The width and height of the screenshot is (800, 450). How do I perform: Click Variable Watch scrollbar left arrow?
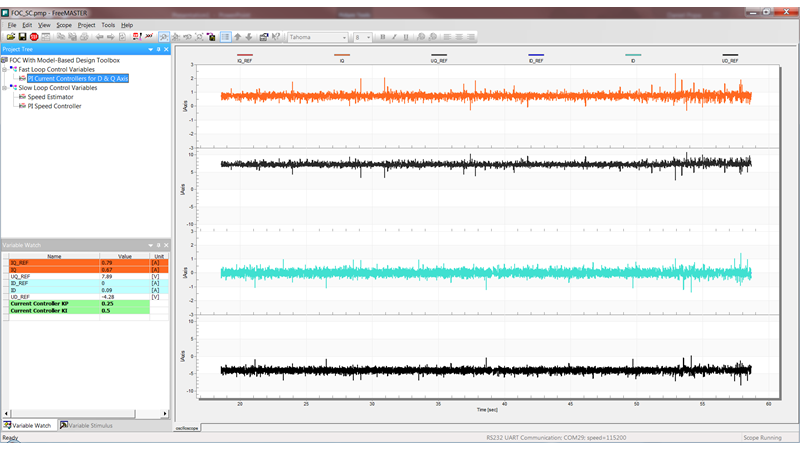click(x=6, y=414)
